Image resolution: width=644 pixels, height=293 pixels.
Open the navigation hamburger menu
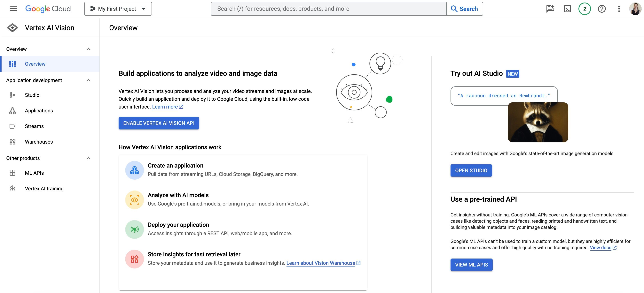pos(13,9)
